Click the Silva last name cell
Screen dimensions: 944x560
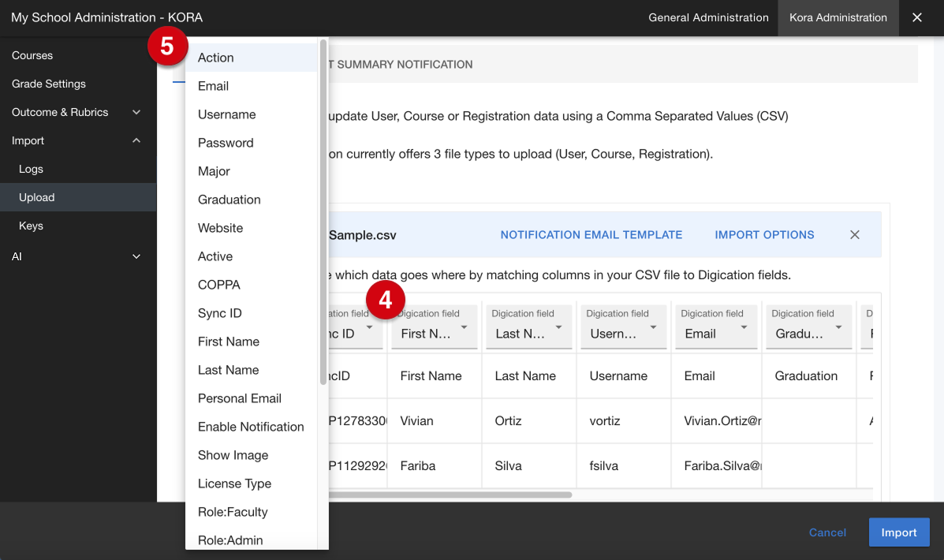pos(529,466)
